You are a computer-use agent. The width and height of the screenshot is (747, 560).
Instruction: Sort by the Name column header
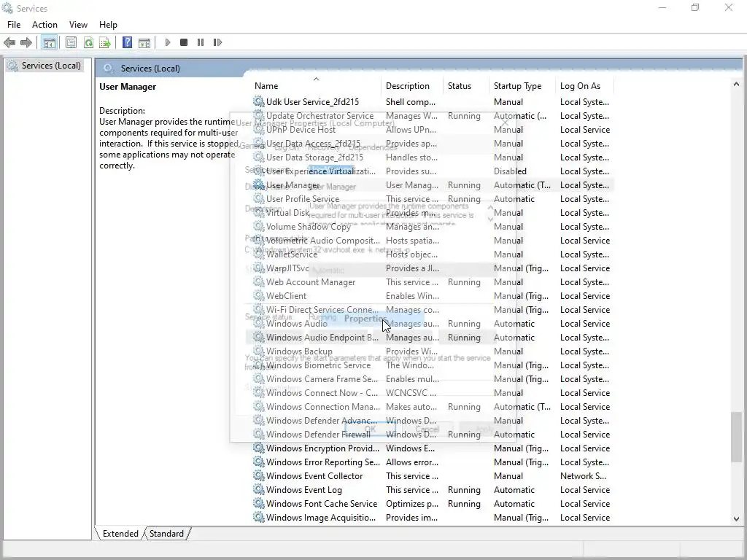click(316, 86)
